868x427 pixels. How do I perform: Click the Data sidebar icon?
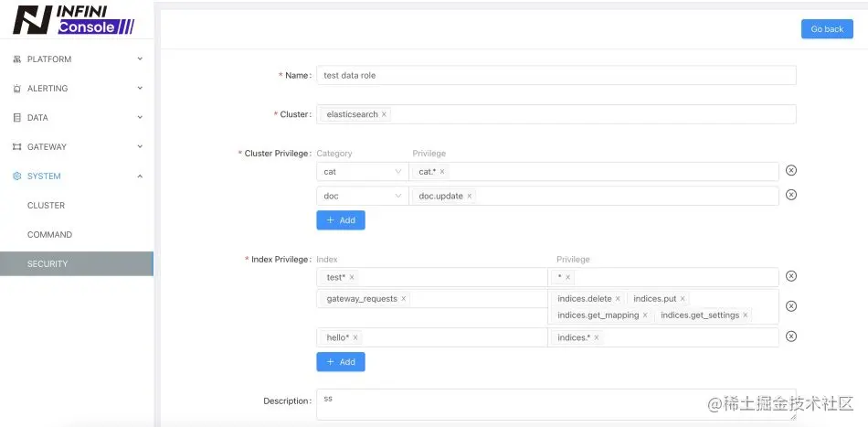16,118
